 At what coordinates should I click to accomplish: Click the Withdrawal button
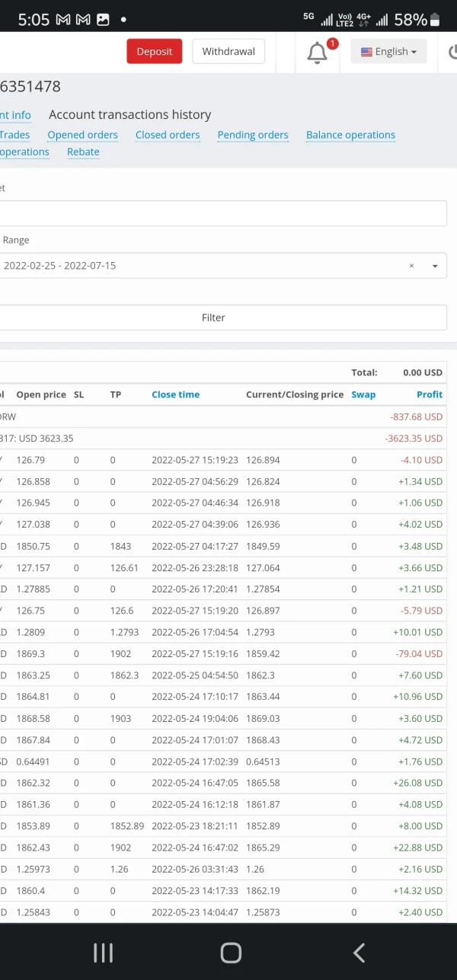pyautogui.click(x=228, y=52)
